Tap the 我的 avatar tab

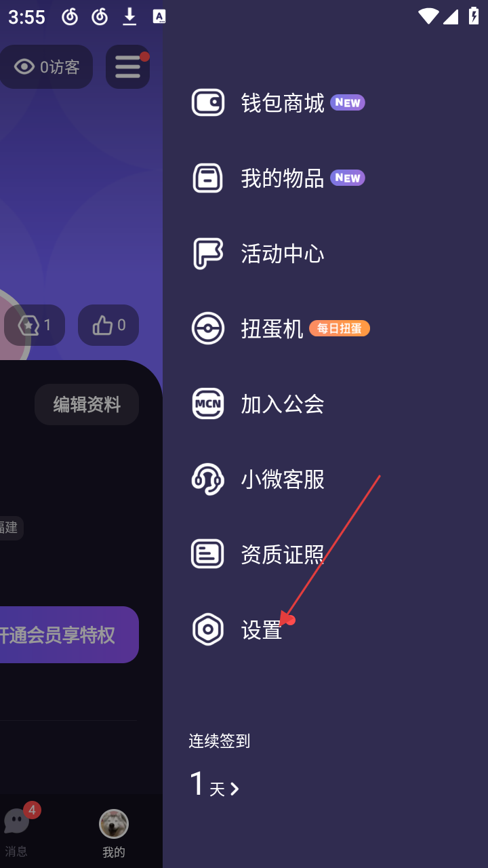pyautogui.click(x=114, y=834)
